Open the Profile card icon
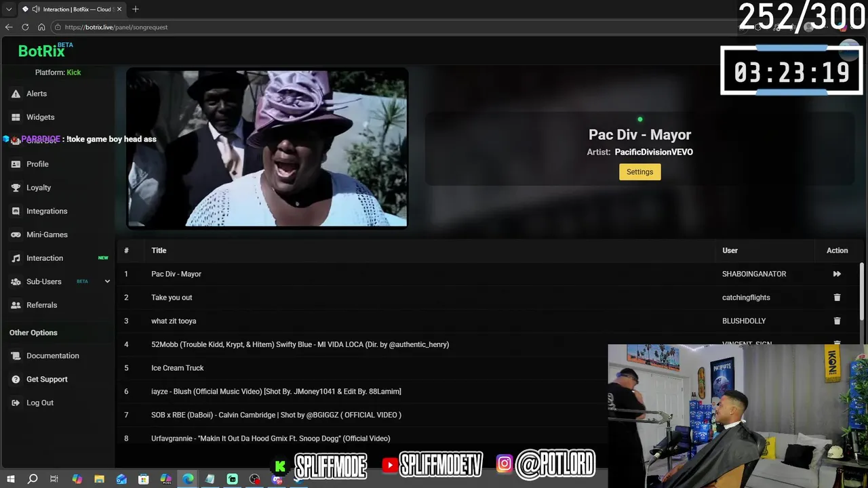 [x=16, y=164]
